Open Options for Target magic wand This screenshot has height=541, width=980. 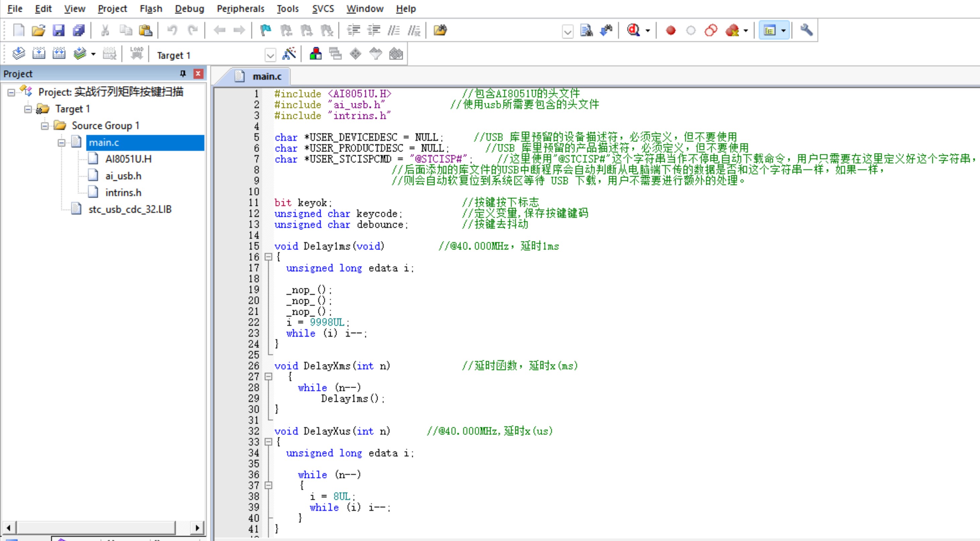tap(289, 54)
